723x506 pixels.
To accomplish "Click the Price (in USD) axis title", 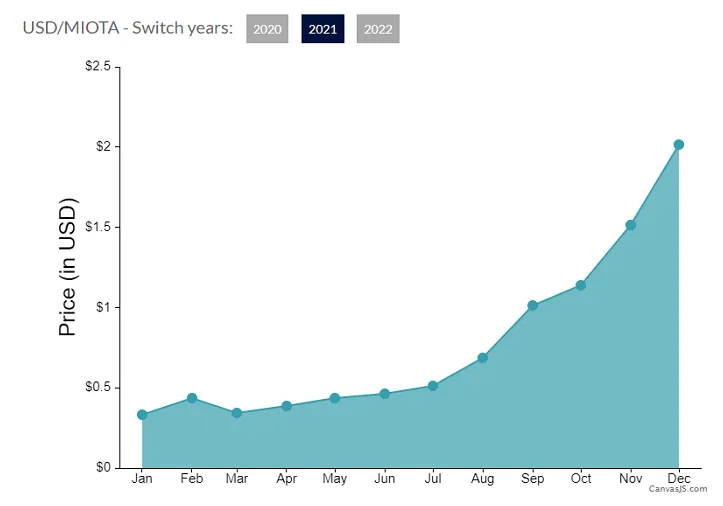I will pyautogui.click(x=68, y=266).
